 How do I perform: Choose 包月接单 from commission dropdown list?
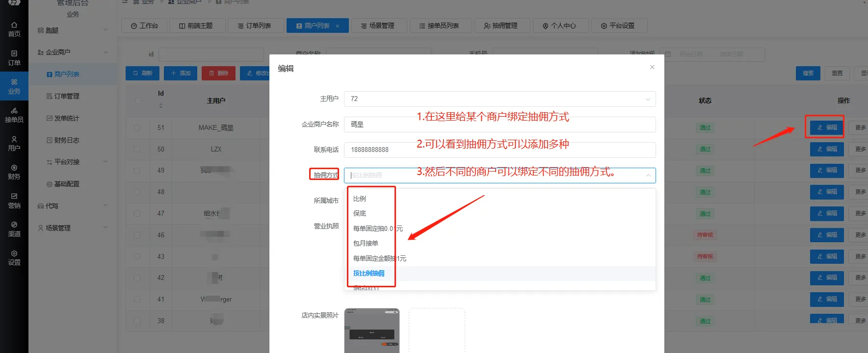(x=366, y=243)
